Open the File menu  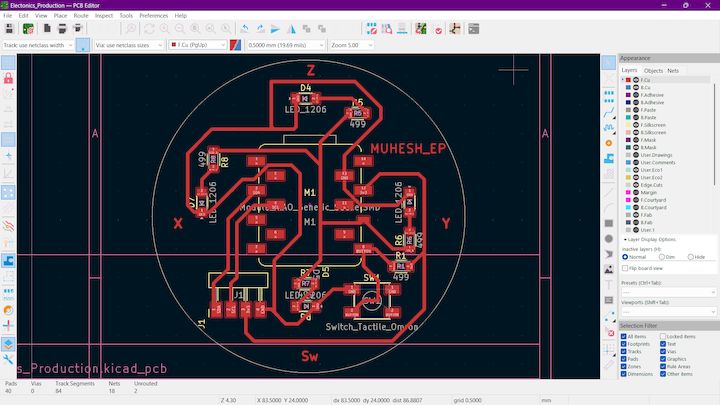click(8, 16)
